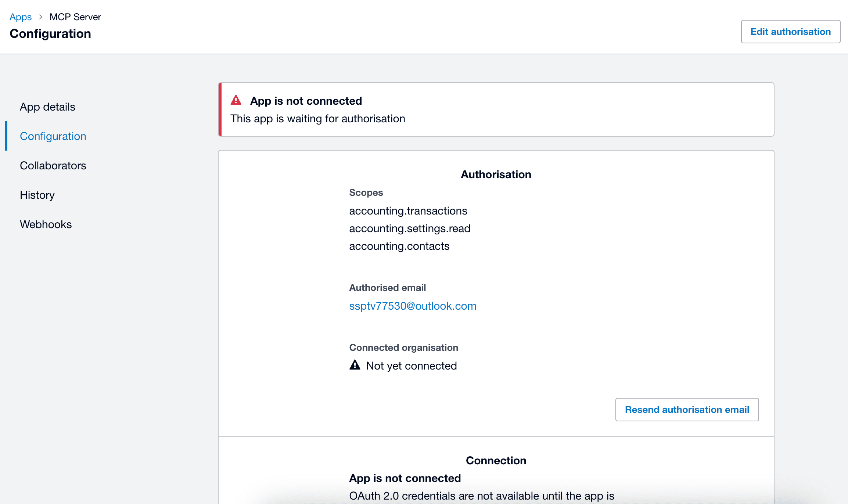Click MCP Server breadcrumb text

75,17
